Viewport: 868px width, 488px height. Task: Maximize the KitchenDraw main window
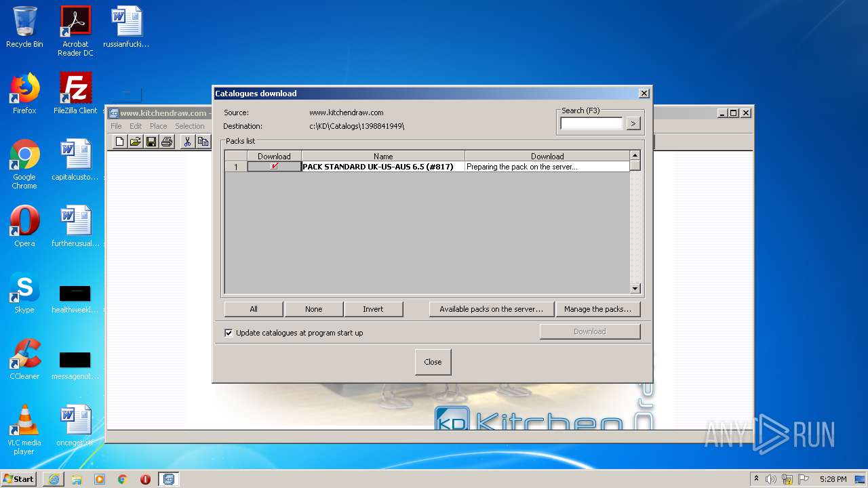click(x=733, y=113)
